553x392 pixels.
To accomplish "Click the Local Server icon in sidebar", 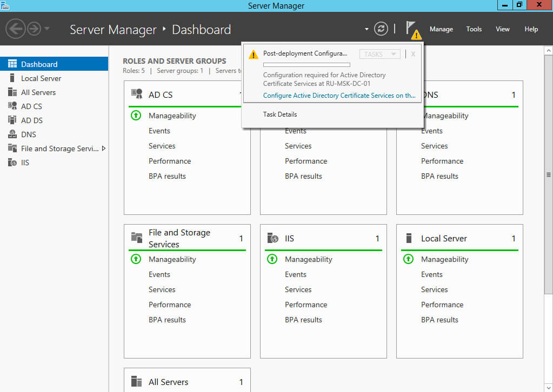I will coord(12,78).
